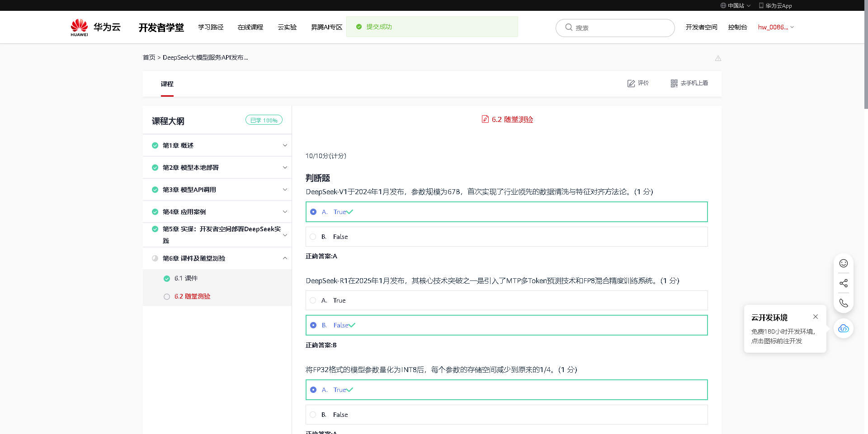Screen dimensions: 868x434
Task: Open the 控制台 console link
Action: [737, 27]
